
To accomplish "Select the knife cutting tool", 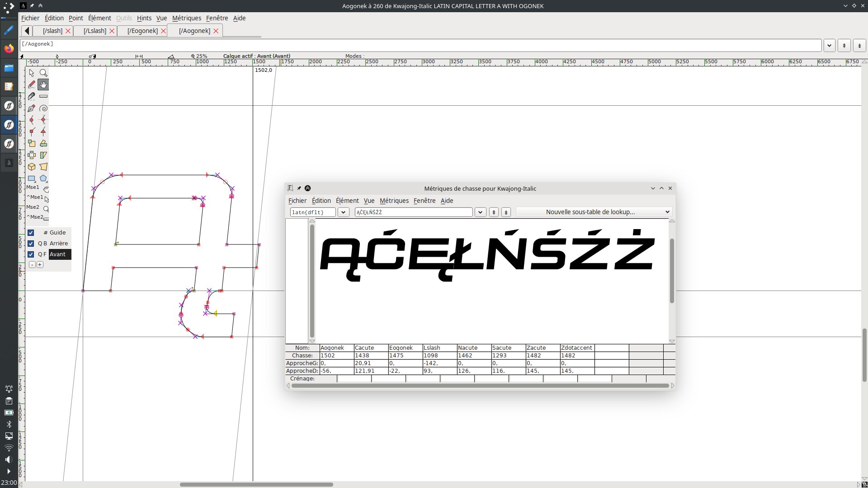I will click(x=32, y=96).
